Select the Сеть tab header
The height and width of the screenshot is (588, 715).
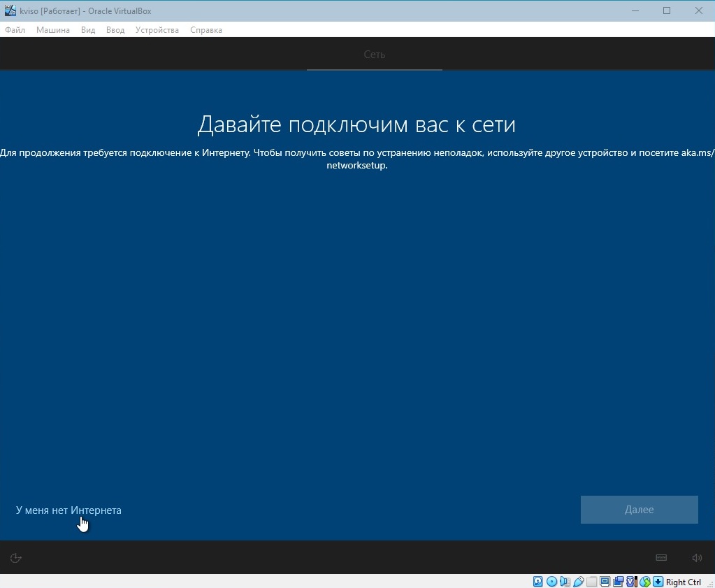pyautogui.click(x=375, y=55)
